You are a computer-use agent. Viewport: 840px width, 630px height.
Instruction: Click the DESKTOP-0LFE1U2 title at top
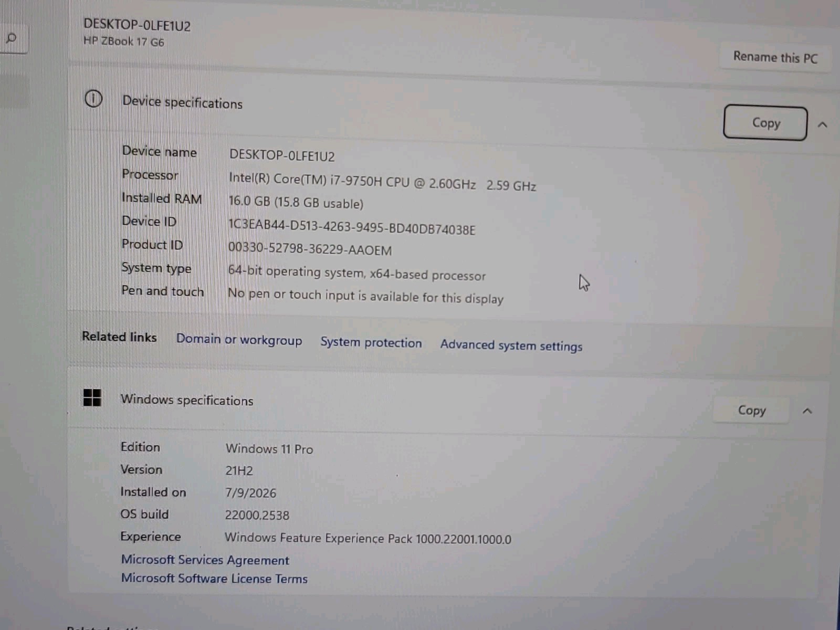[x=137, y=25]
